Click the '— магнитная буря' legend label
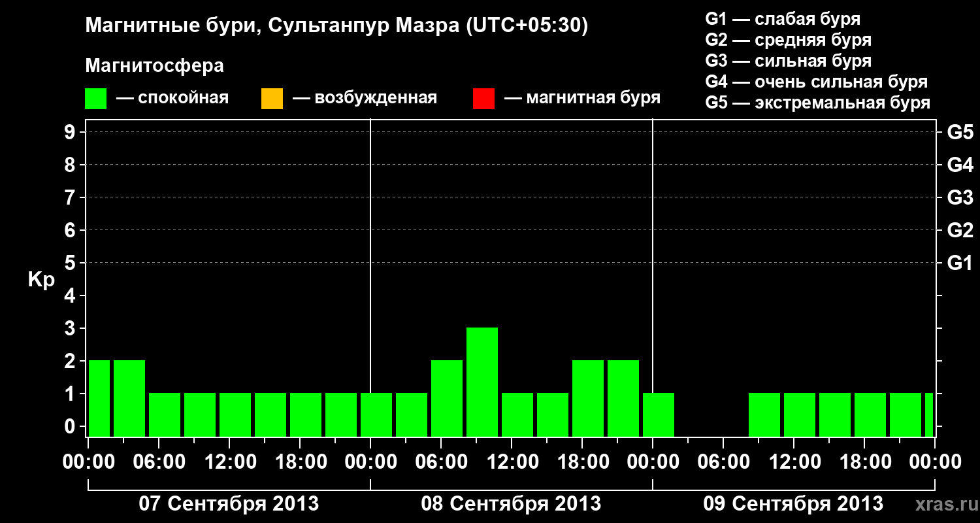The height and width of the screenshot is (523, 980). (582, 98)
